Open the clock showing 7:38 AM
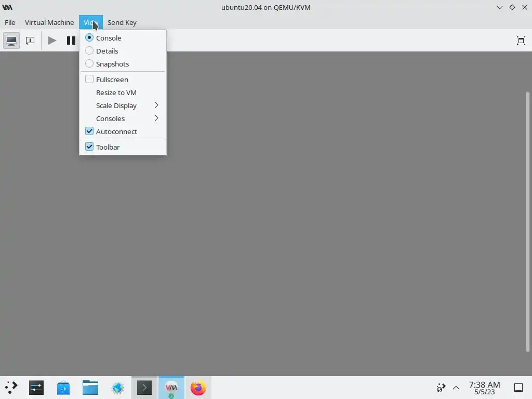This screenshot has width=532, height=399. (484, 388)
